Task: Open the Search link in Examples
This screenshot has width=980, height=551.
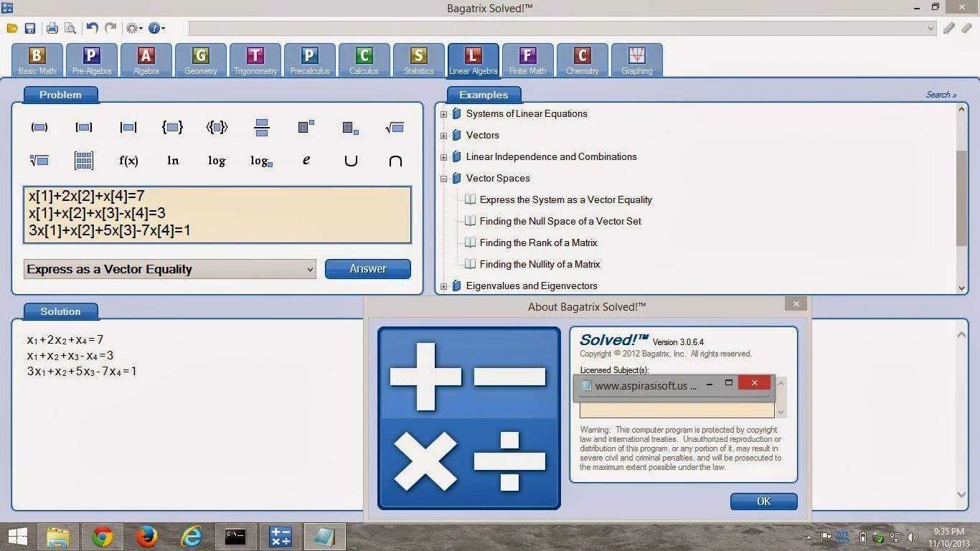Action: [x=941, y=95]
